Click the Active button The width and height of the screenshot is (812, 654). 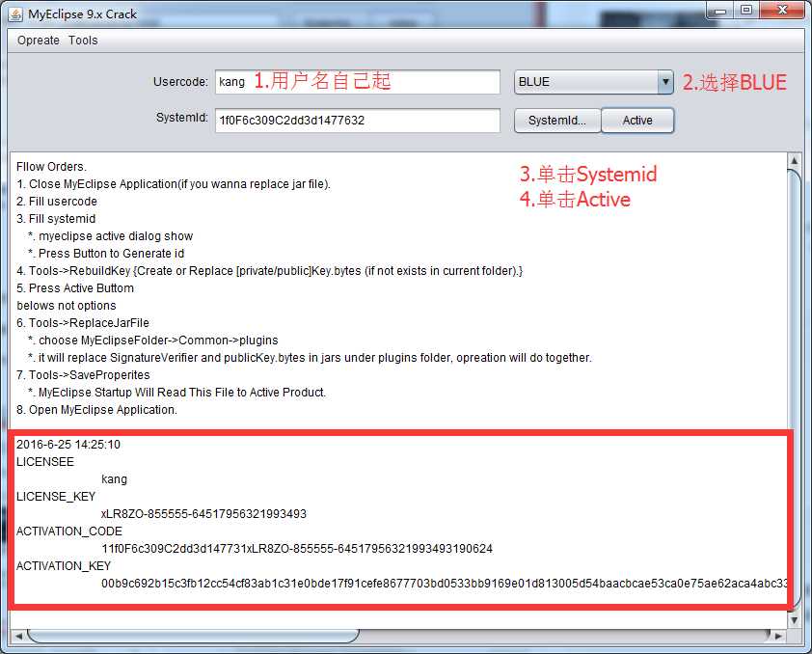(637, 121)
